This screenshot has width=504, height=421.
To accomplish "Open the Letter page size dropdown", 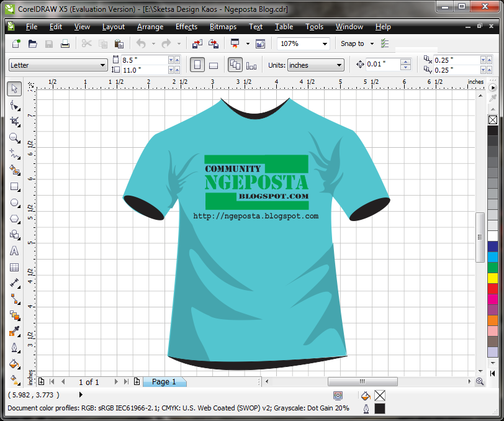I will pos(102,65).
